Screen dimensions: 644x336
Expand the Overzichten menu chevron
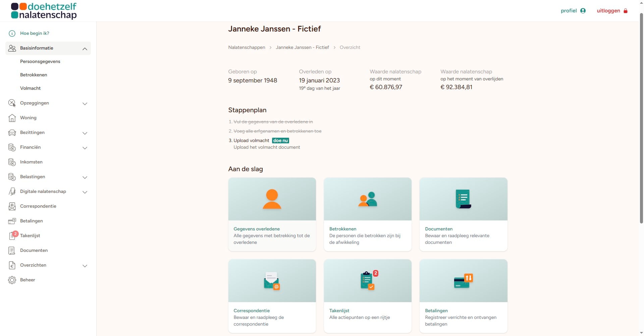coord(85,266)
